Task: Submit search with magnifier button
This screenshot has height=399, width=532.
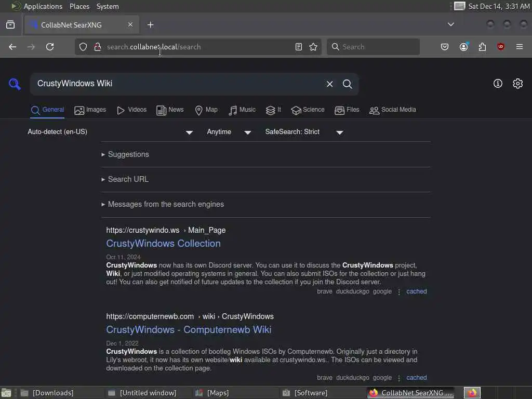Action: tap(347, 84)
